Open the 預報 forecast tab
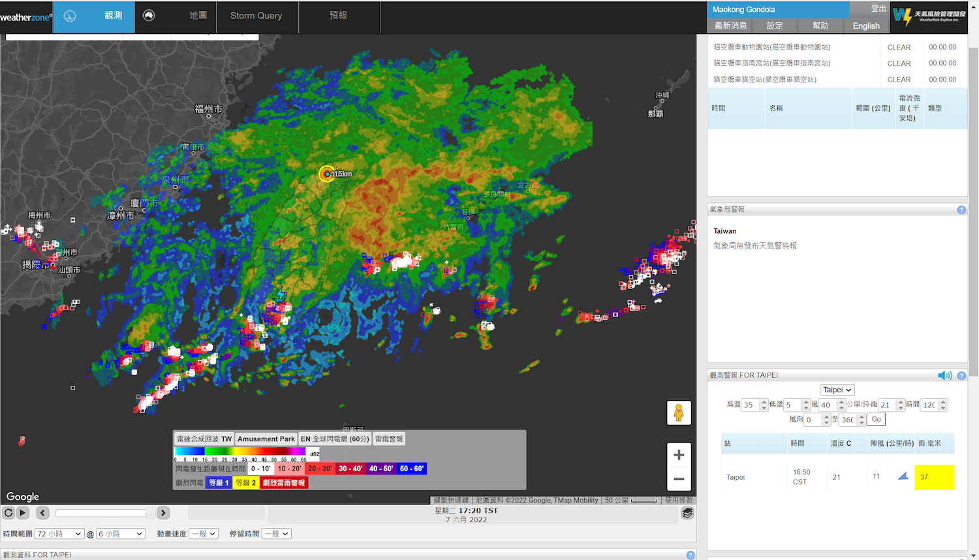Image resolution: width=979 pixels, height=560 pixels. (338, 16)
